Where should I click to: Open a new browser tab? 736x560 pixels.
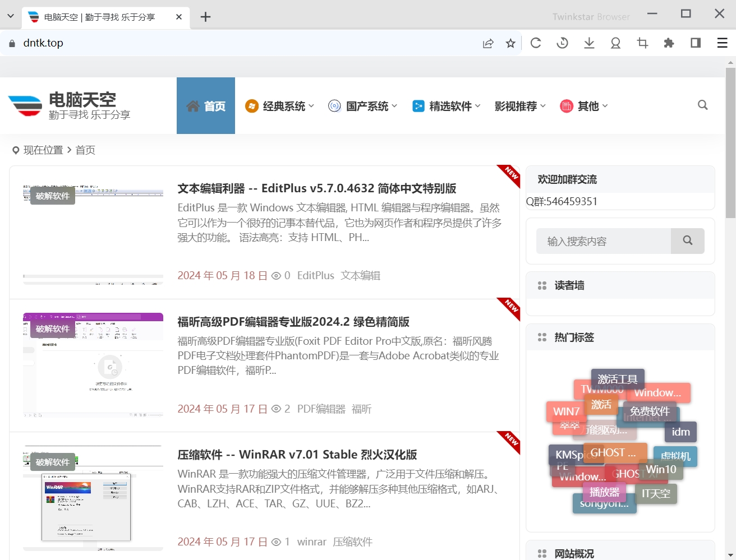[x=205, y=17]
